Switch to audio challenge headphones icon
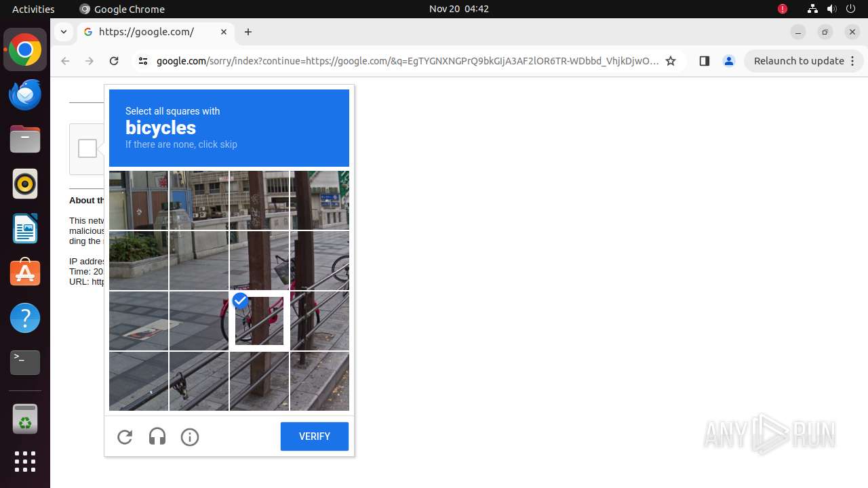Viewport: 868px width, 488px height. coord(157,437)
